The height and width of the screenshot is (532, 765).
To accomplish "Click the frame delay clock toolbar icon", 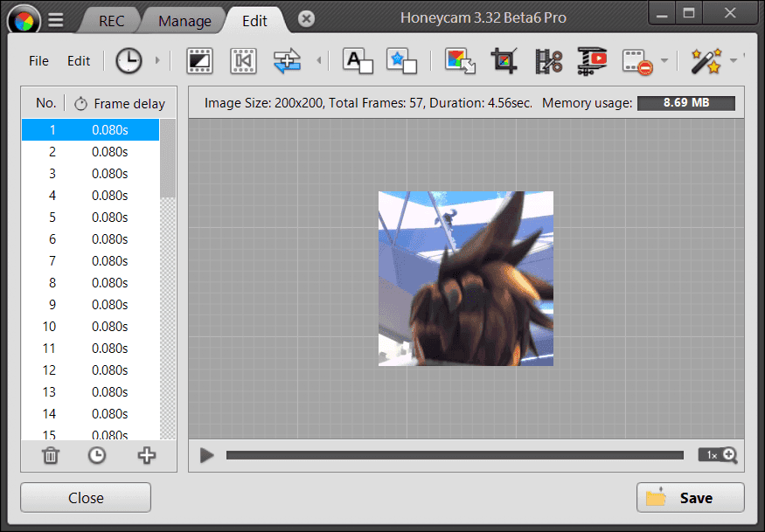I will [128, 60].
